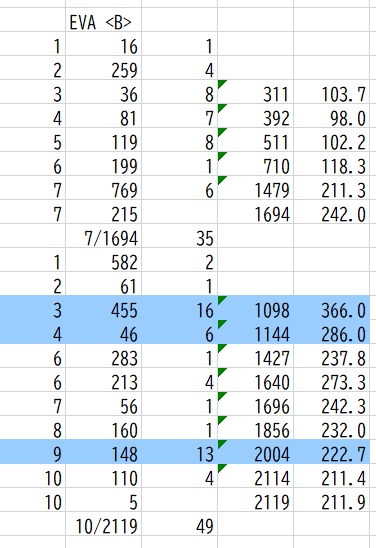Click the highlighted cell showing 222.7
Image resolution: width=376 pixels, height=548 pixels.
pyautogui.click(x=332, y=452)
